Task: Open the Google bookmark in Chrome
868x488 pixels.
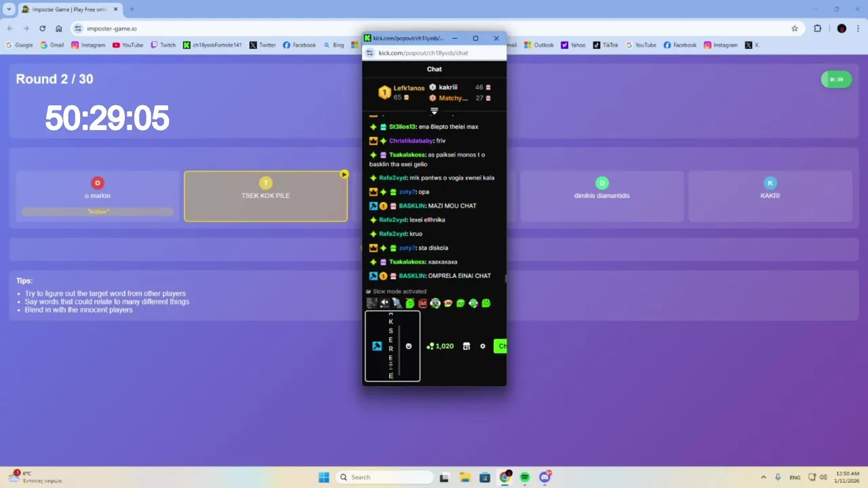Action: tap(19, 45)
